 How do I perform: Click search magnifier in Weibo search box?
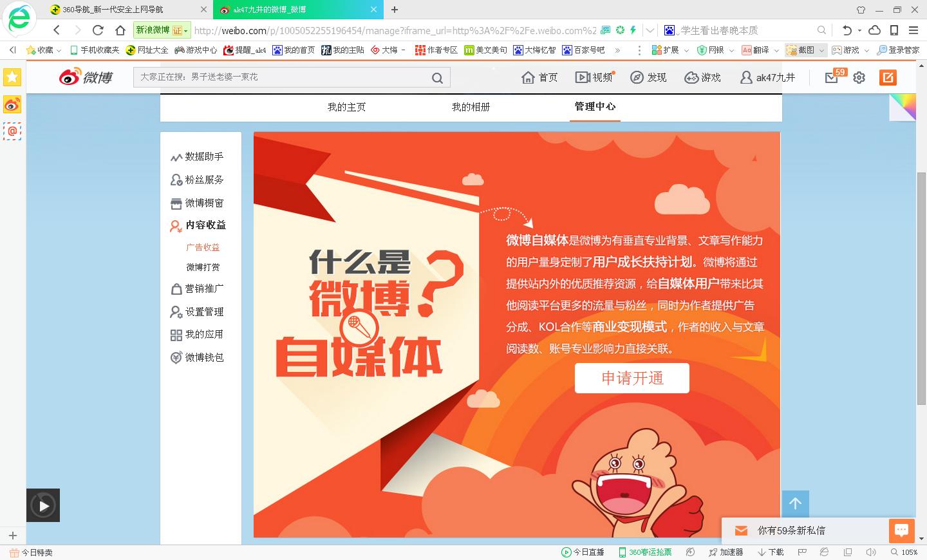pyautogui.click(x=437, y=78)
